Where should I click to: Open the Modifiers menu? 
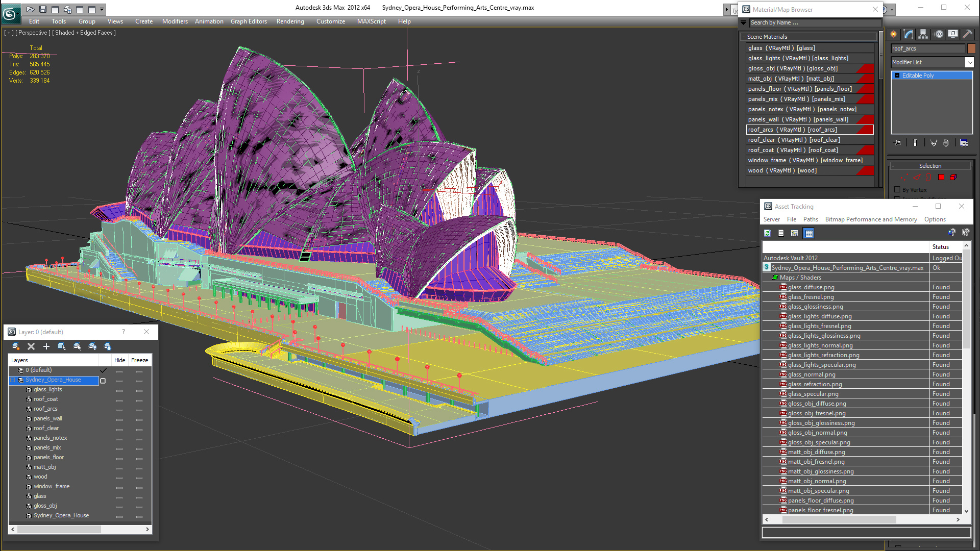click(x=175, y=21)
